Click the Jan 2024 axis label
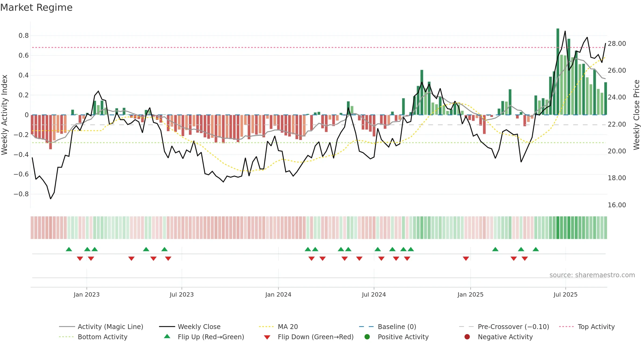This screenshot has width=644, height=362. click(x=278, y=294)
